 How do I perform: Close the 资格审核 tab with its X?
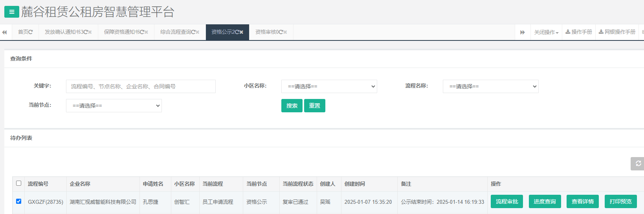tap(285, 32)
